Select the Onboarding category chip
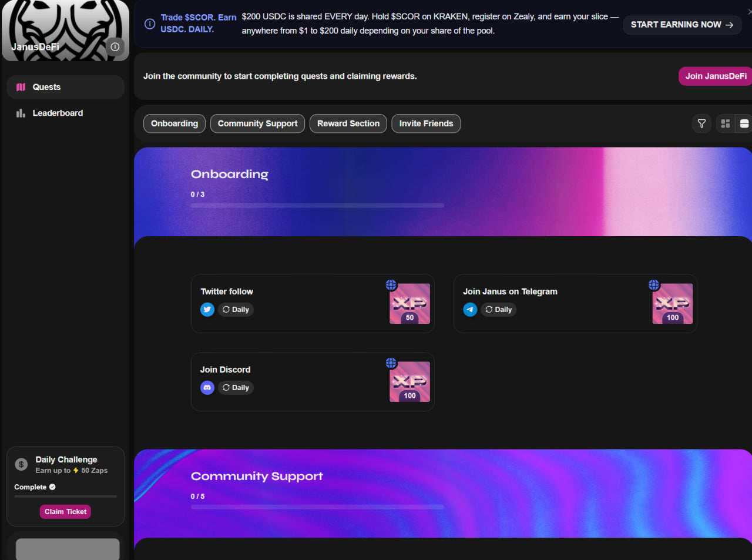Image resolution: width=752 pixels, height=560 pixels. (174, 123)
